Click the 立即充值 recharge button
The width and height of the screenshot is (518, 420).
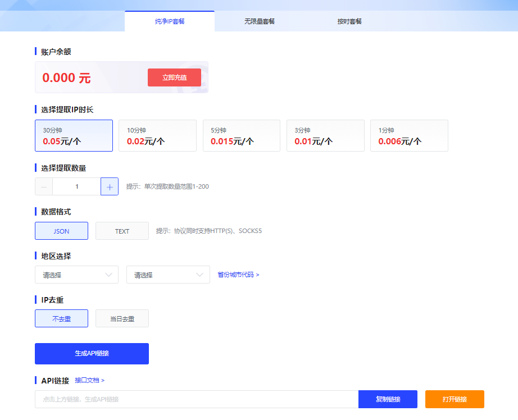coord(174,77)
